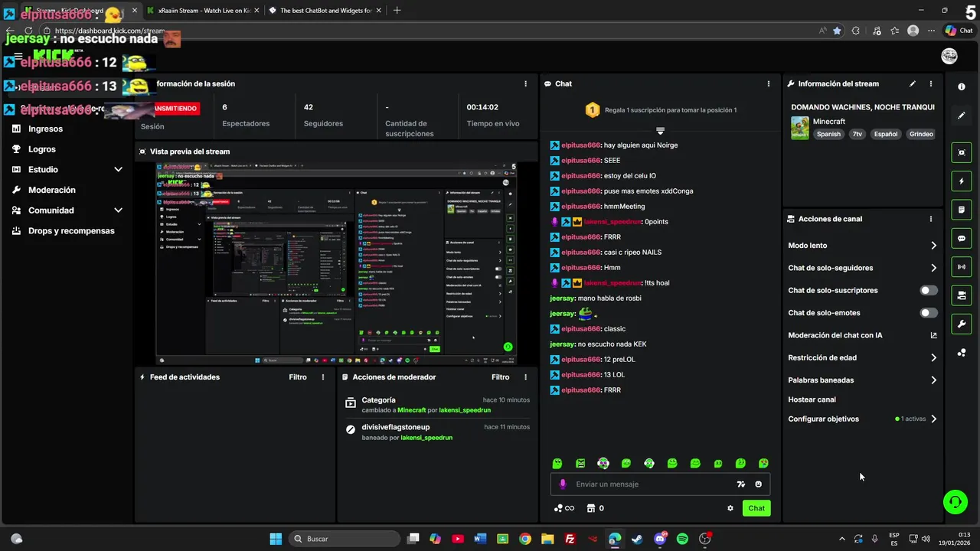Screen dimensions: 980x551
Task: Open Acciones de canal three-dot menu
Action: point(931,219)
